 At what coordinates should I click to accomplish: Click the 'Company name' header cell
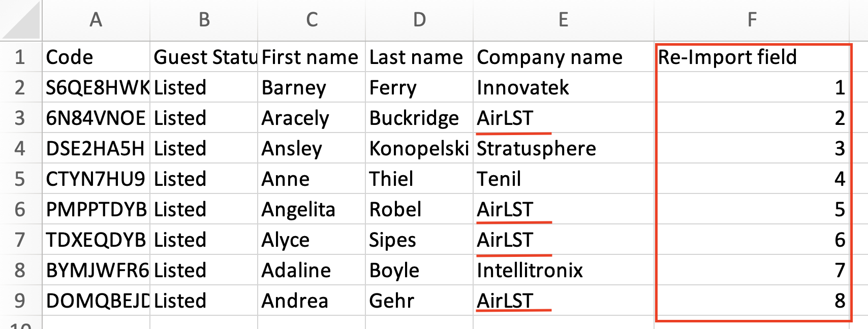[x=563, y=57]
